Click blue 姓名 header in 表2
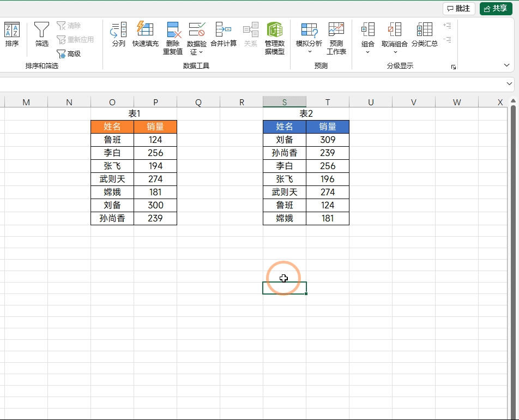519x420 pixels. point(285,127)
